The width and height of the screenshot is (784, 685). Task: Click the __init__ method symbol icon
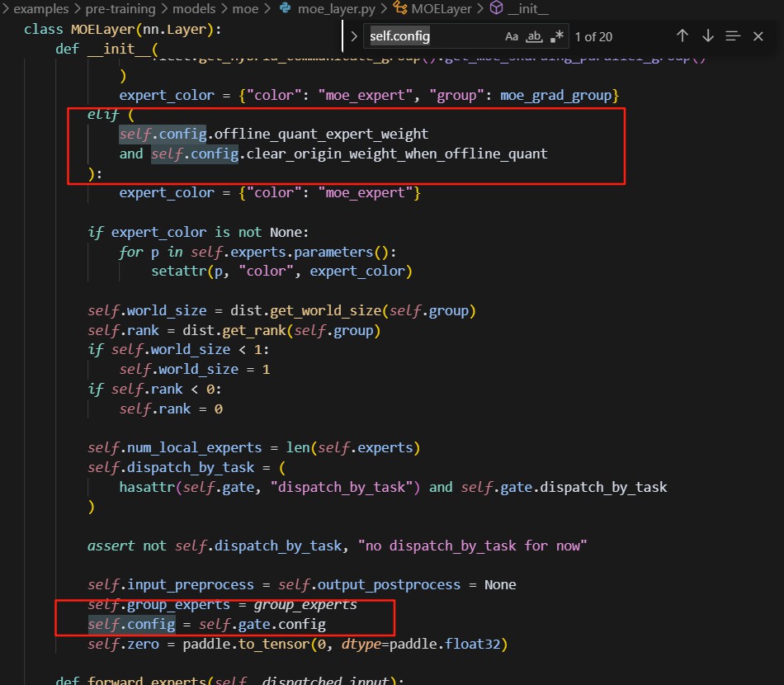tap(497, 8)
